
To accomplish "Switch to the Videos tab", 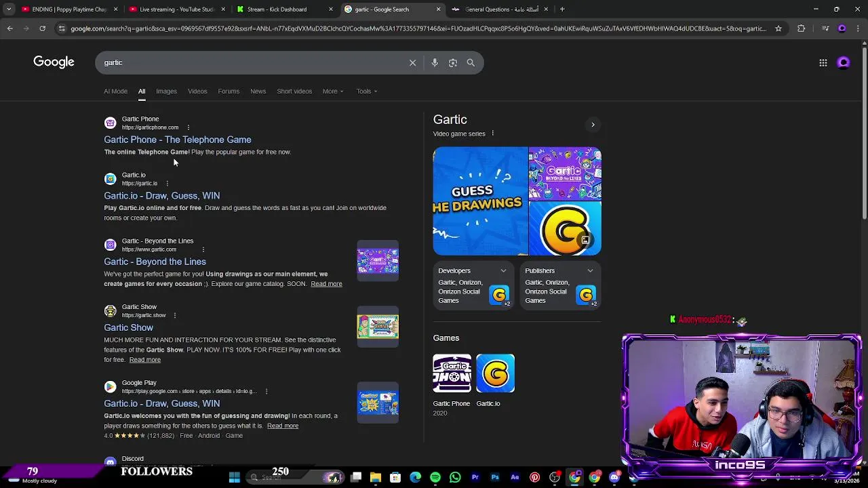I will click(197, 91).
